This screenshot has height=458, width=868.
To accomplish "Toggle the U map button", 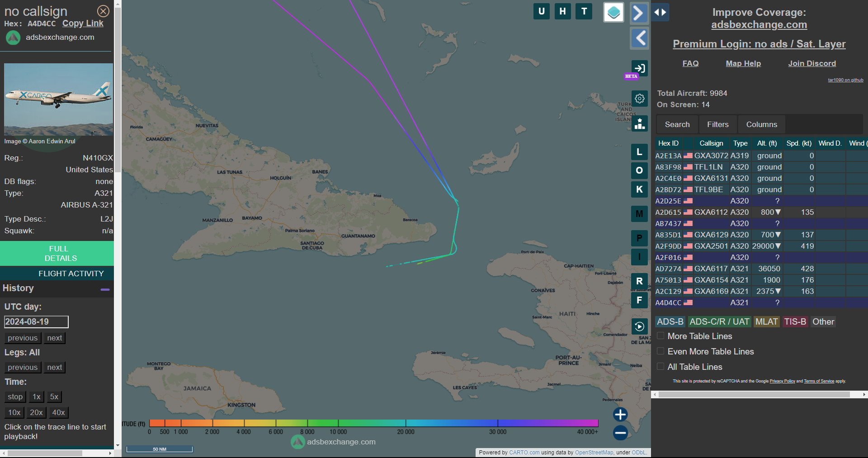I will coord(541,11).
